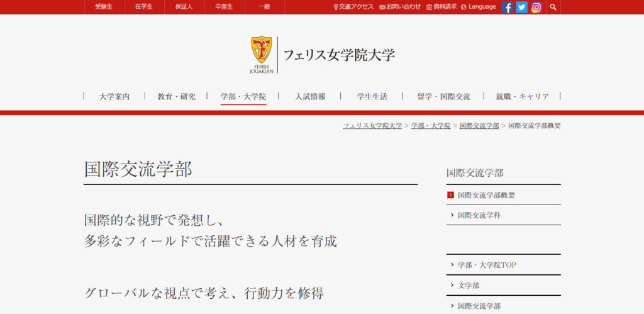This screenshot has width=644, height=314.
Task: Click the chevron beside 文学部
Action: (452, 286)
